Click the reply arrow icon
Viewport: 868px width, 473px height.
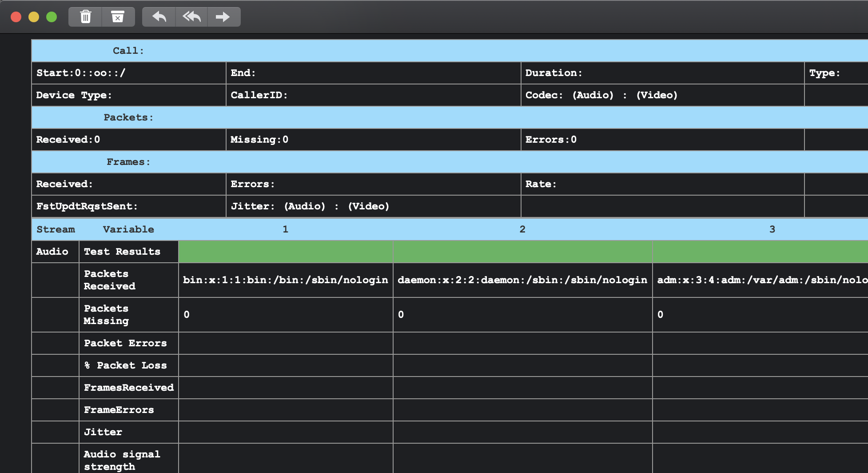pos(159,17)
